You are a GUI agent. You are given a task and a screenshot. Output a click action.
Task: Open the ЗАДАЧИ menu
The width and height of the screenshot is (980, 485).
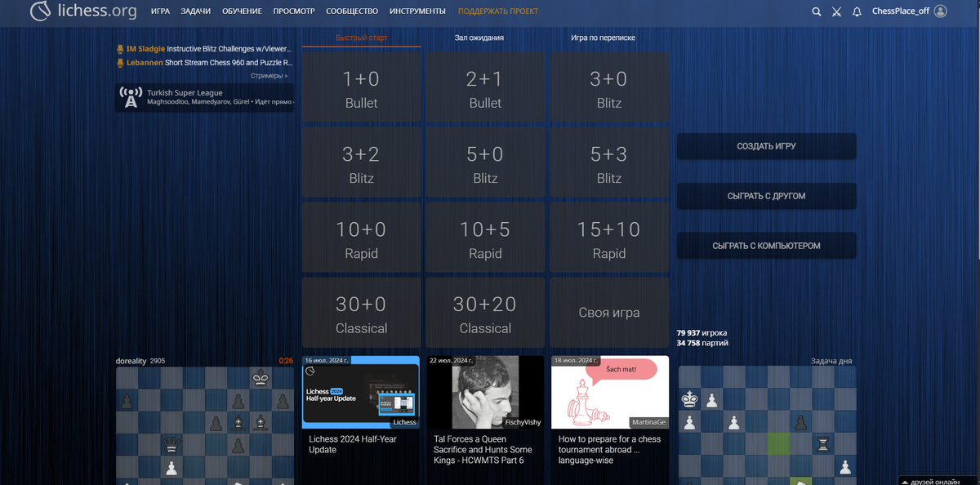click(x=196, y=11)
